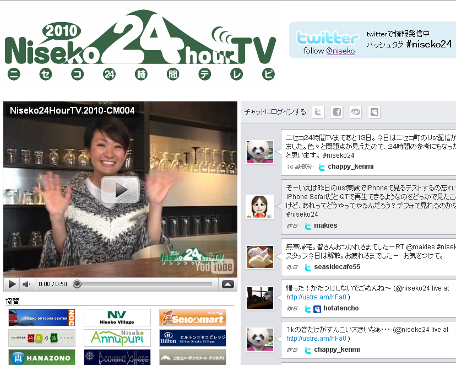Open the Seicomart sponsor banner

[x=193, y=318]
